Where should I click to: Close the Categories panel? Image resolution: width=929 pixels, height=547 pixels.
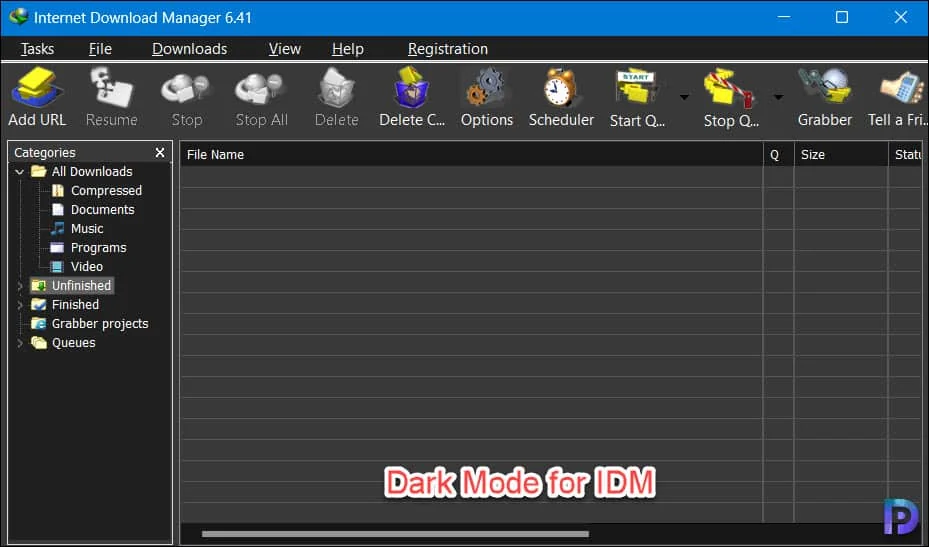[160, 152]
